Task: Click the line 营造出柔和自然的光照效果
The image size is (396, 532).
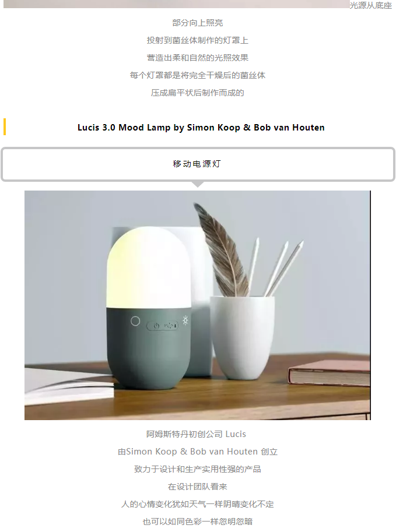Action: click(198, 58)
